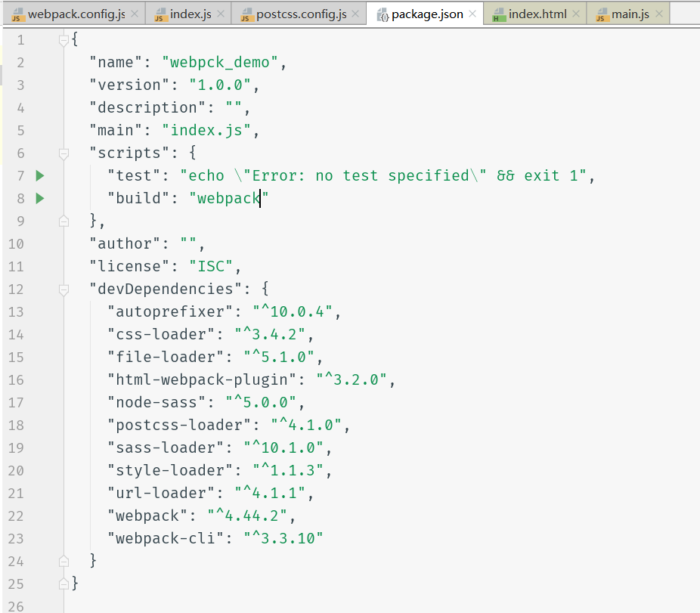Run the build script gutter arrow
Viewport: 700px width, 613px height.
click(40, 199)
